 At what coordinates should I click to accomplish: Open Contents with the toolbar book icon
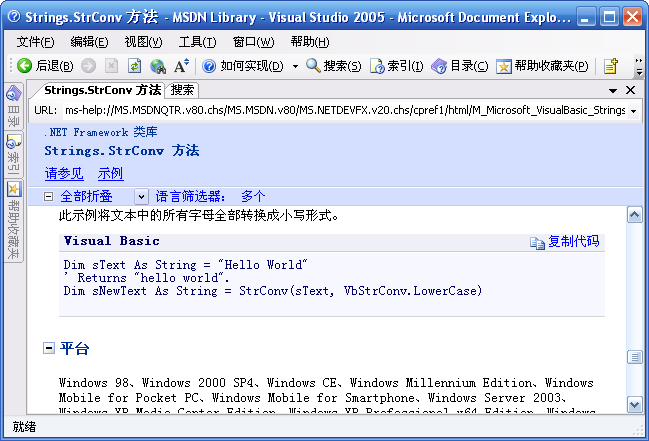pos(439,65)
